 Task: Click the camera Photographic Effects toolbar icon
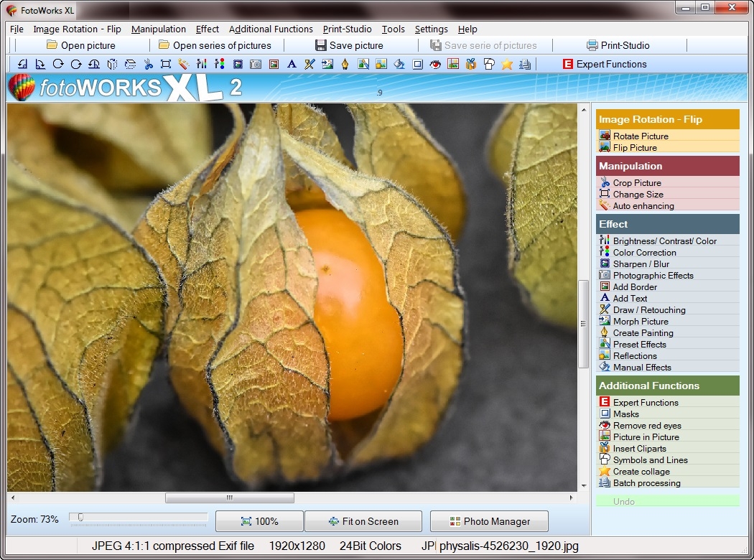tap(256, 64)
